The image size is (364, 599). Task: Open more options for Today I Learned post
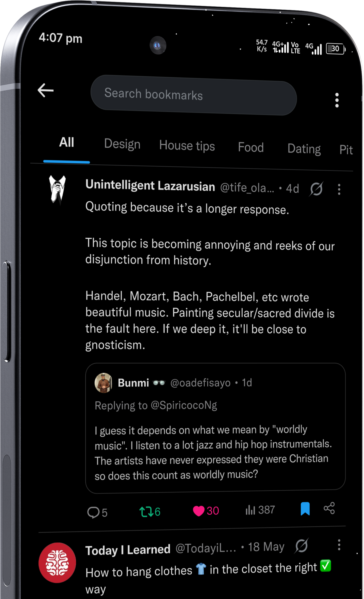click(339, 545)
